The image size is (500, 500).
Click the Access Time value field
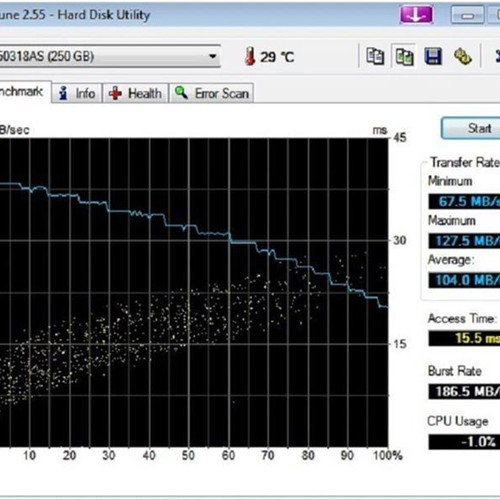[464, 338]
